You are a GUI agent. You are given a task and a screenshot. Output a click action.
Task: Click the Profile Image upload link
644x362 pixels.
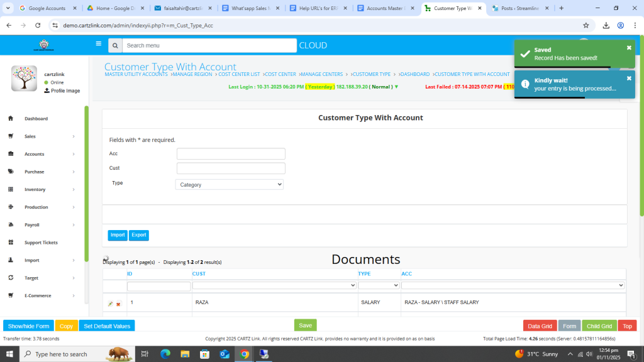(62, 90)
